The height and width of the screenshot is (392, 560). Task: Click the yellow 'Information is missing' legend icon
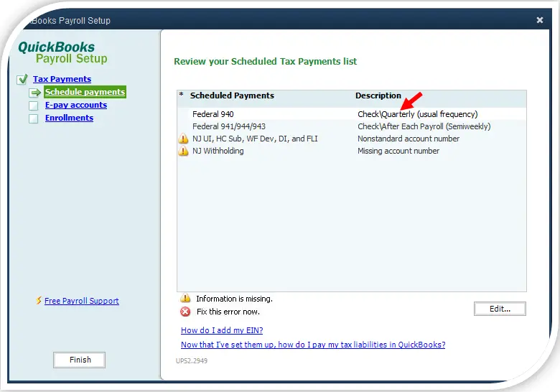185,299
